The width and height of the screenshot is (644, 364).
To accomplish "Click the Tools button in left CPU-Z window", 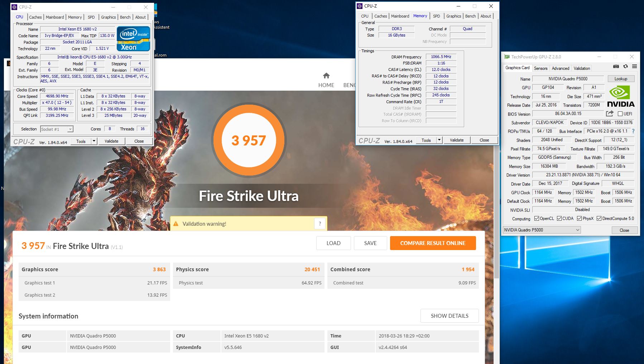I will (81, 141).
